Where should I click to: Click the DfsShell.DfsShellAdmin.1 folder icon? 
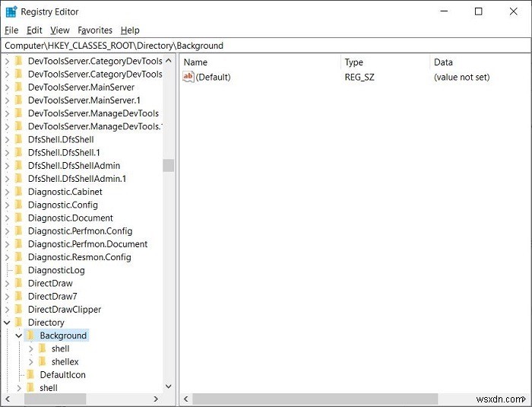click(x=19, y=178)
